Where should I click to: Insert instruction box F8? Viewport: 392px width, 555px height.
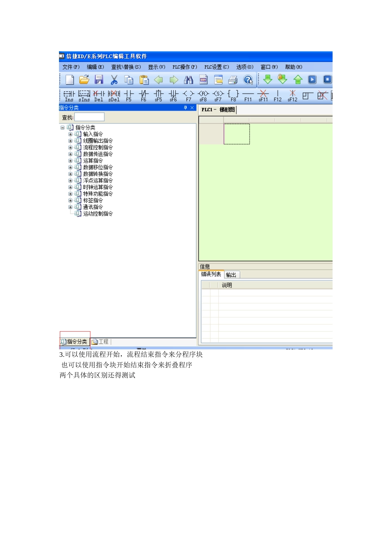pos(233,96)
